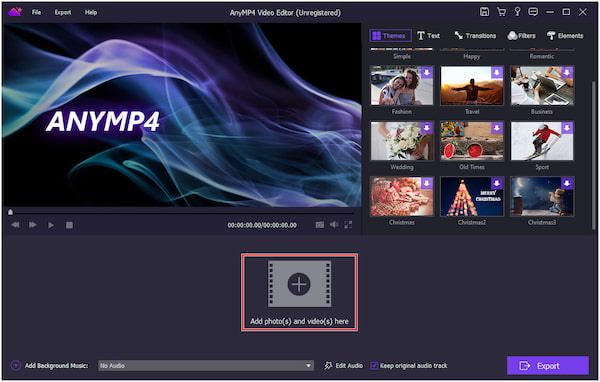Screen dimensions: 600x382
Task: Download the Wedding theme via arrow icon
Action: click(427, 128)
